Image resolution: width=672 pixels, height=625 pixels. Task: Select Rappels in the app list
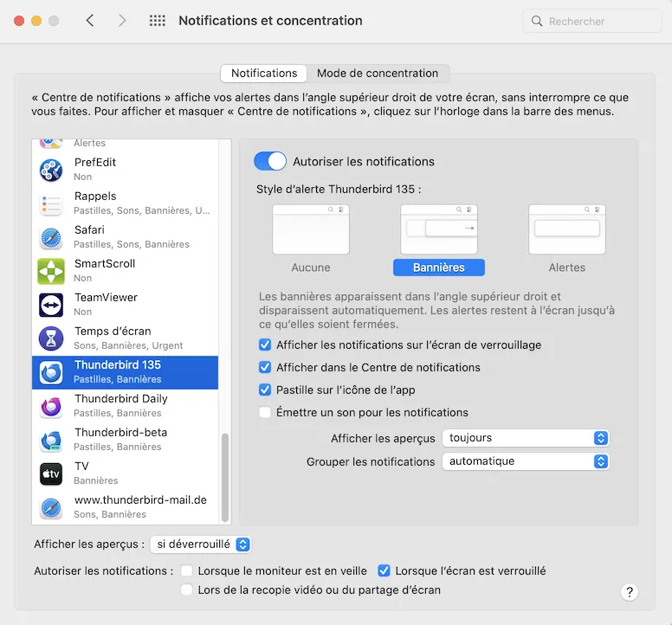126,203
